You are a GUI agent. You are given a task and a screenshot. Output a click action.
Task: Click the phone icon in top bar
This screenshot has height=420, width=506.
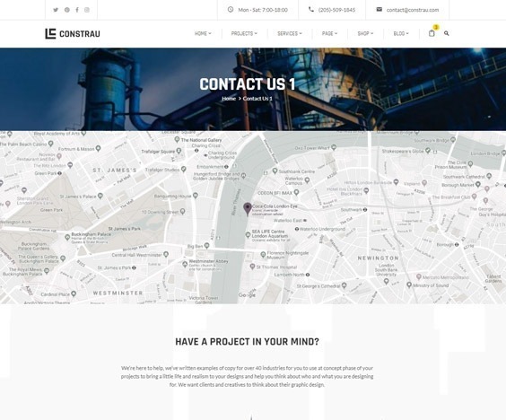(x=311, y=10)
